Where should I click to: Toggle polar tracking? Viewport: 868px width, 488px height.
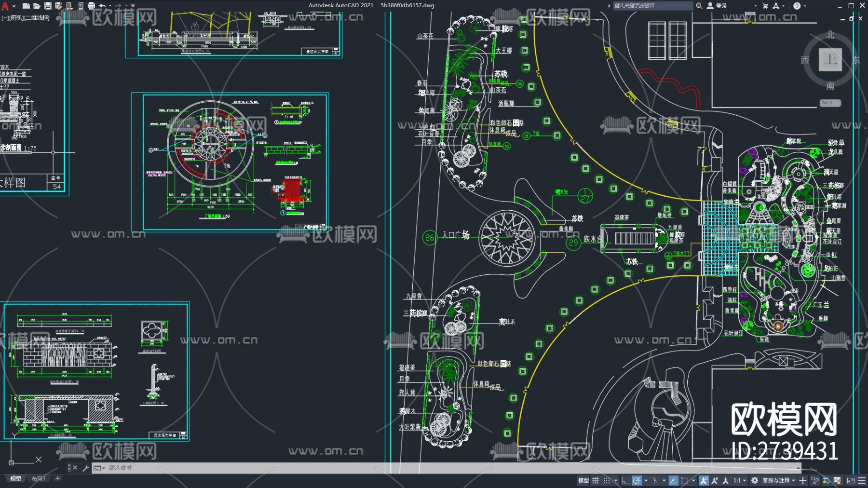[x=637, y=480]
